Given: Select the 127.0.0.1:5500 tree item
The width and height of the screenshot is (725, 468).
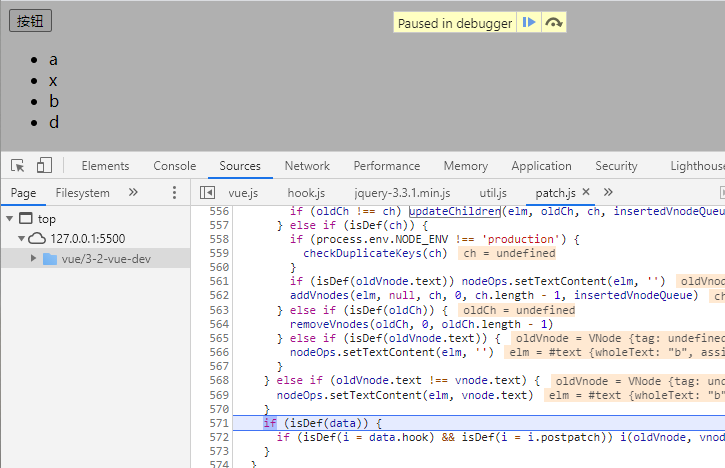Looking at the screenshot, I should coord(88,239).
